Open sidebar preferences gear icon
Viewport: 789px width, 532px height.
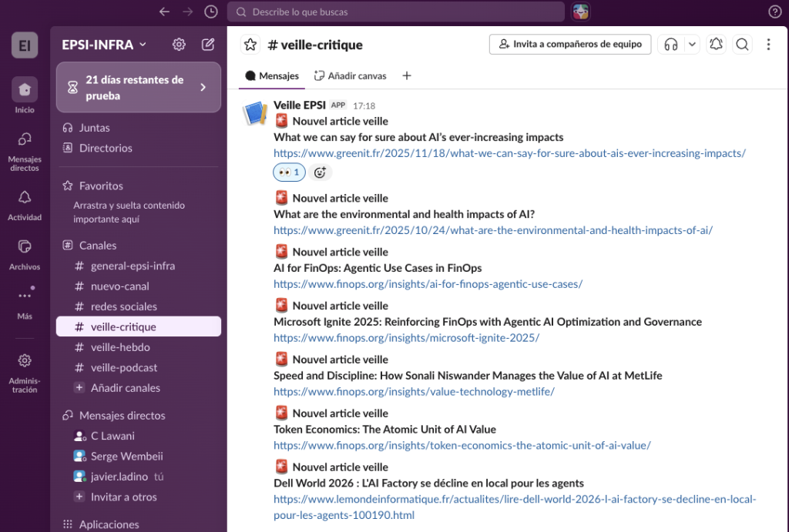179,45
